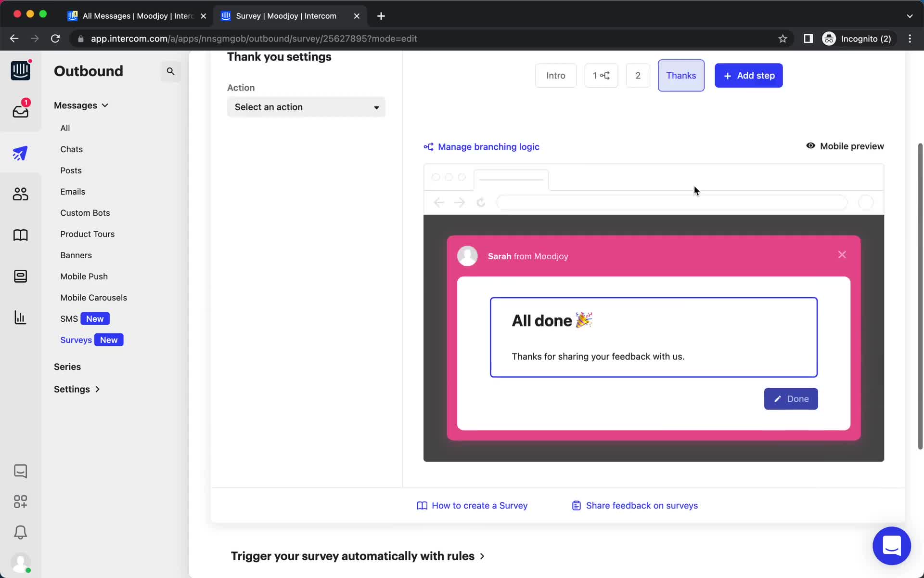Image resolution: width=924 pixels, height=578 pixels.
Task: Click the Thanks tab in survey steps
Action: (x=680, y=75)
